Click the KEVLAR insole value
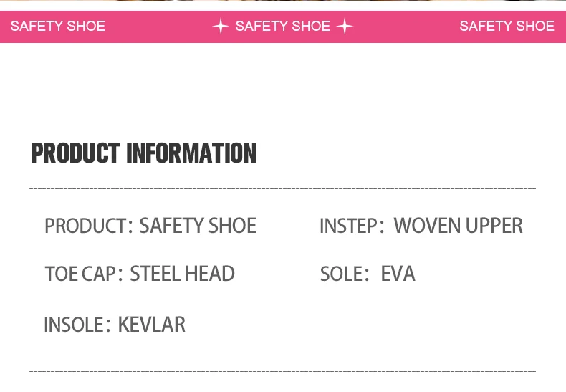The height and width of the screenshot is (392, 566). [151, 325]
